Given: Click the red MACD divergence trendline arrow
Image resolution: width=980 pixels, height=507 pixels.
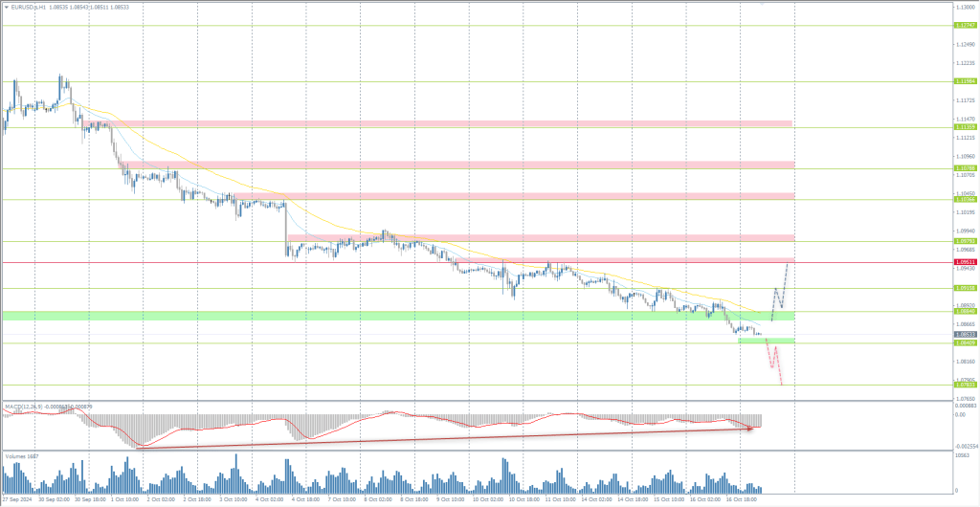Looking at the screenshot, I should click(440, 437).
